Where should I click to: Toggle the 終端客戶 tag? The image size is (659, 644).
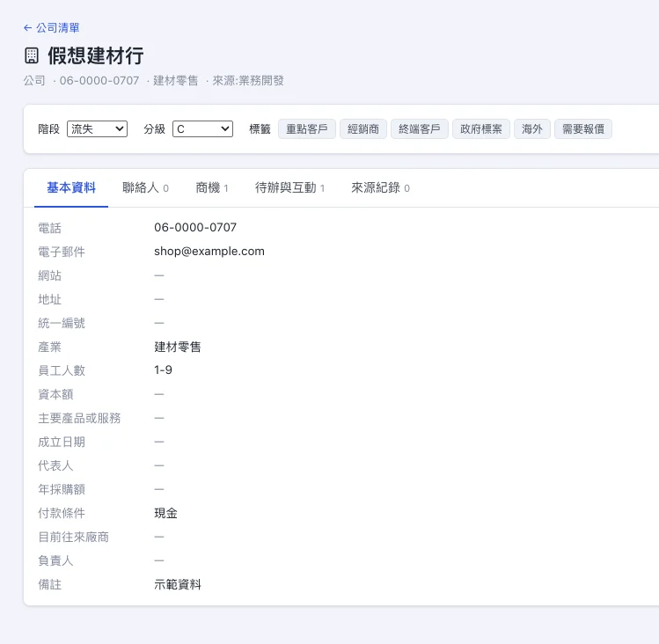pyautogui.click(x=420, y=128)
